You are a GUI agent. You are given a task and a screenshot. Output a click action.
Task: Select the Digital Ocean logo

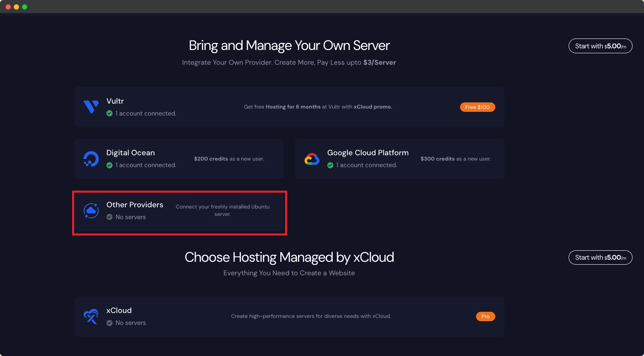click(x=91, y=159)
